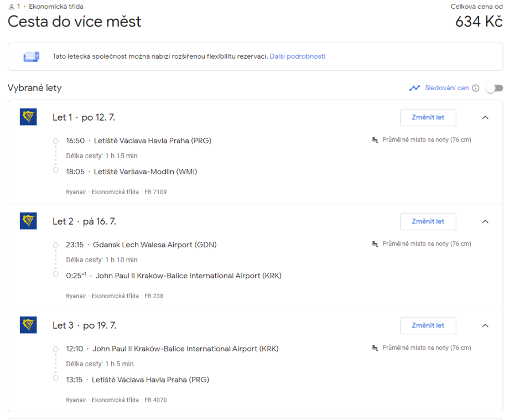Open the Sledování cen info icon
The height and width of the screenshot is (420, 509).
tap(476, 88)
